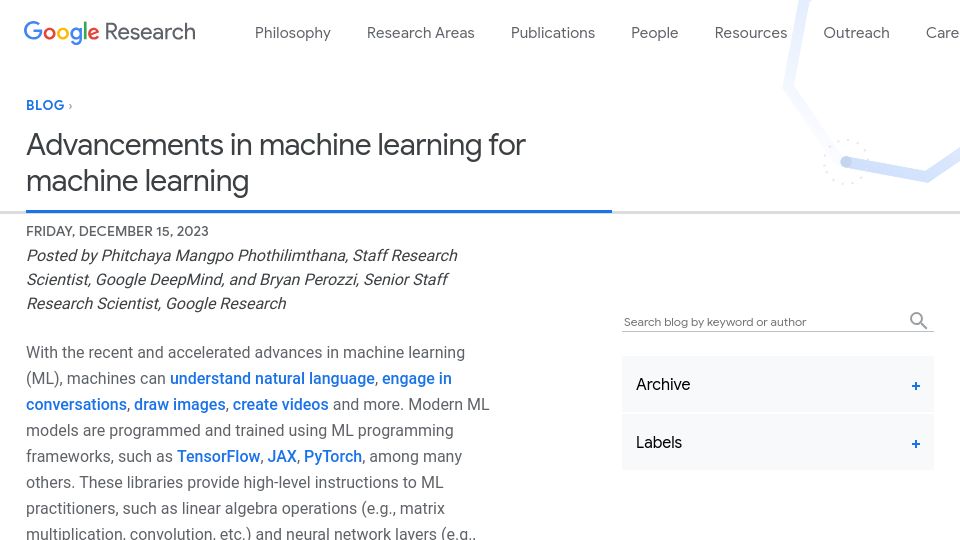The width and height of the screenshot is (960, 540).
Task: Open the TensorFlow link
Action: point(219,457)
